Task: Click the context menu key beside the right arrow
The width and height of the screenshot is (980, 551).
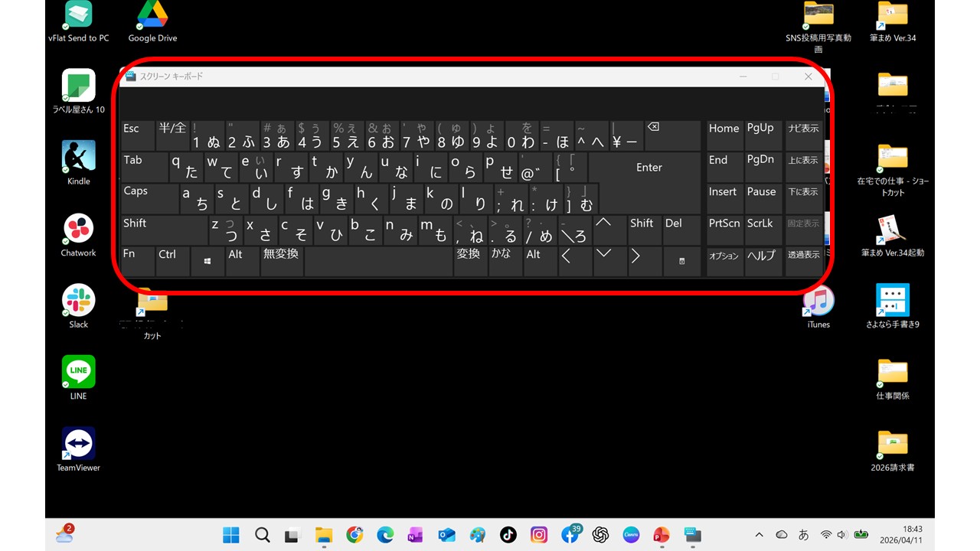Action: [x=681, y=261]
